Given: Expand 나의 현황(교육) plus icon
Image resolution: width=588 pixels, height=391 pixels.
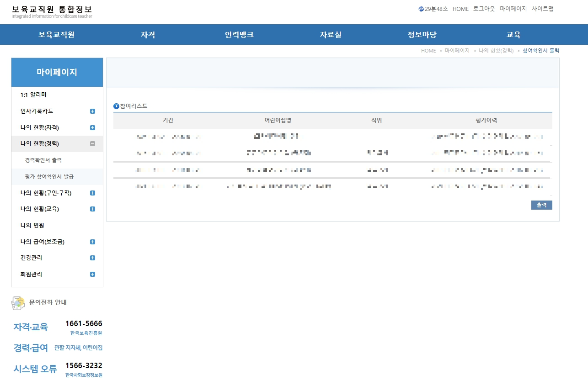Looking at the screenshot, I should point(93,209).
